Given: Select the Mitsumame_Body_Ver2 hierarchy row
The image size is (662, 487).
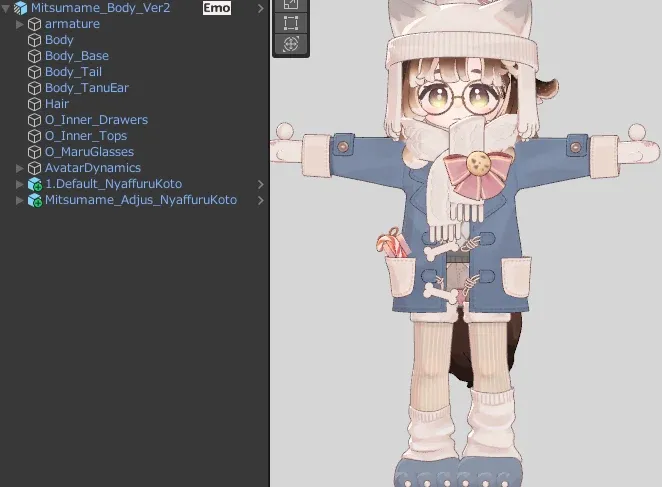Looking at the screenshot, I should pyautogui.click(x=134, y=8).
